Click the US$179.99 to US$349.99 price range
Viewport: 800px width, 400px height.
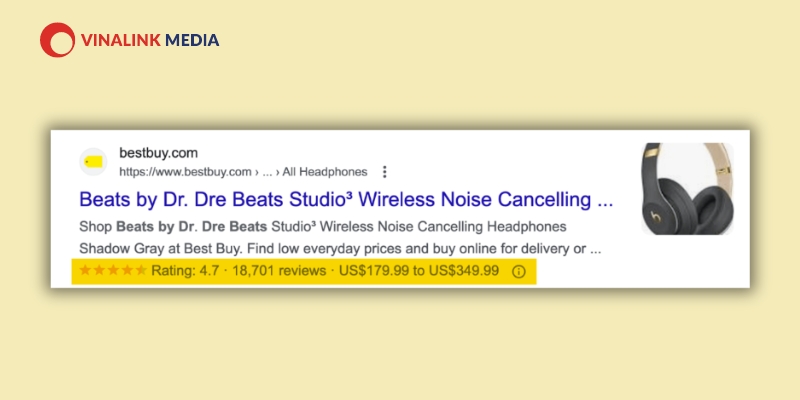[419, 270]
